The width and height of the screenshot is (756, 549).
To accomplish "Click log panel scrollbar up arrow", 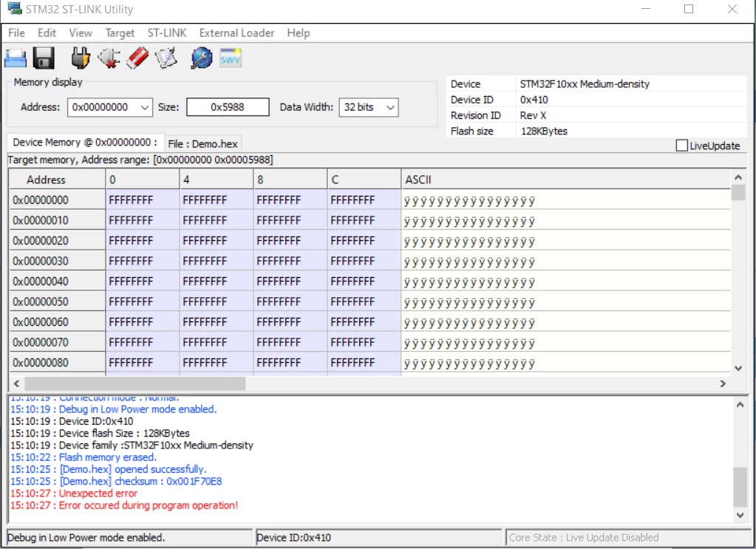I will [x=740, y=405].
